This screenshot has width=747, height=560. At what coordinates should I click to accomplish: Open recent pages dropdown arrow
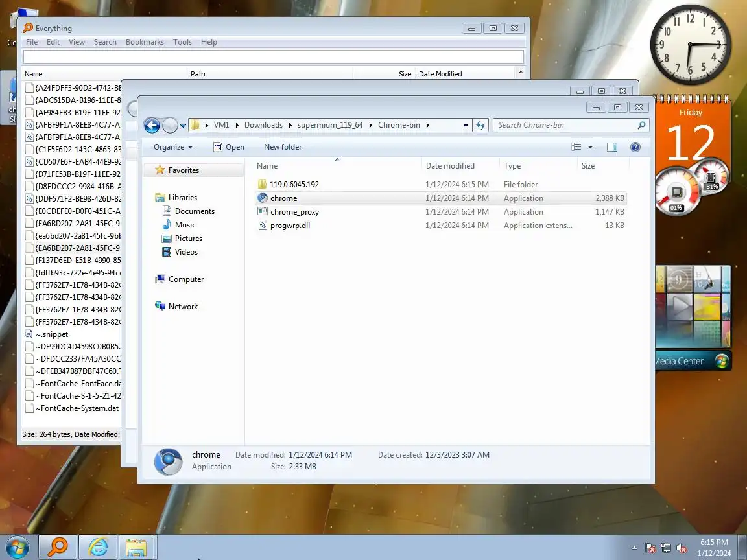183,126
